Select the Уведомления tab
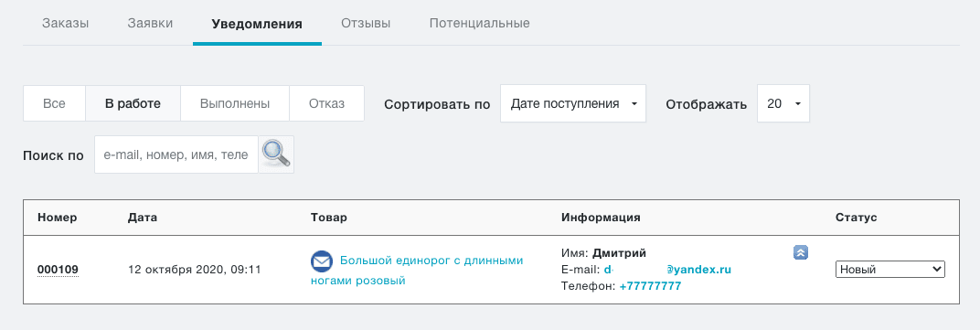Viewport: 980px width, 330px height. [x=257, y=25]
